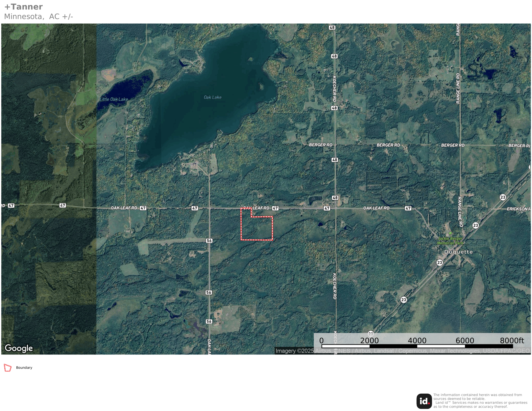532x411 pixels.
Task: Click the 8000ft scale label
Action: pos(512,341)
